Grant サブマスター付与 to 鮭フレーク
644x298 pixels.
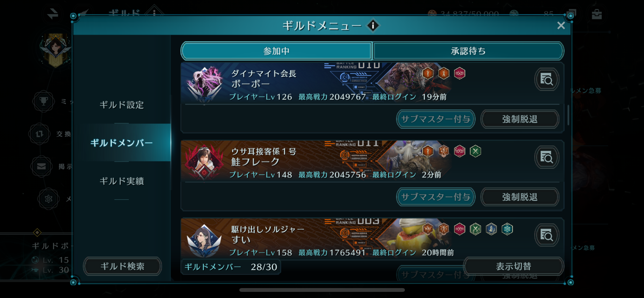point(436,197)
